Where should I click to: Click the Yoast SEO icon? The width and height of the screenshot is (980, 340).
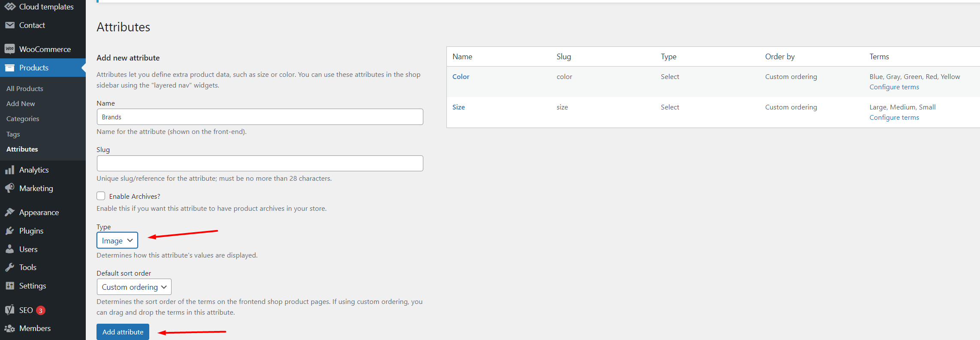[x=10, y=310]
